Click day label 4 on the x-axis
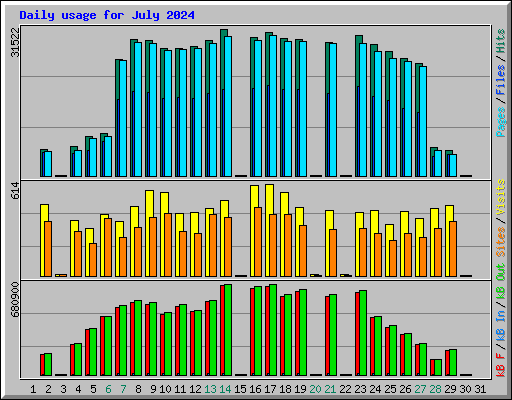This screenshot has height=400, width=512. (x=78, y=389)
